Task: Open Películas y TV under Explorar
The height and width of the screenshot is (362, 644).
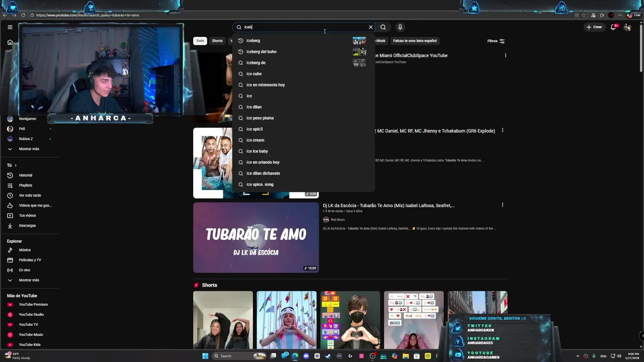Action: 30,260
